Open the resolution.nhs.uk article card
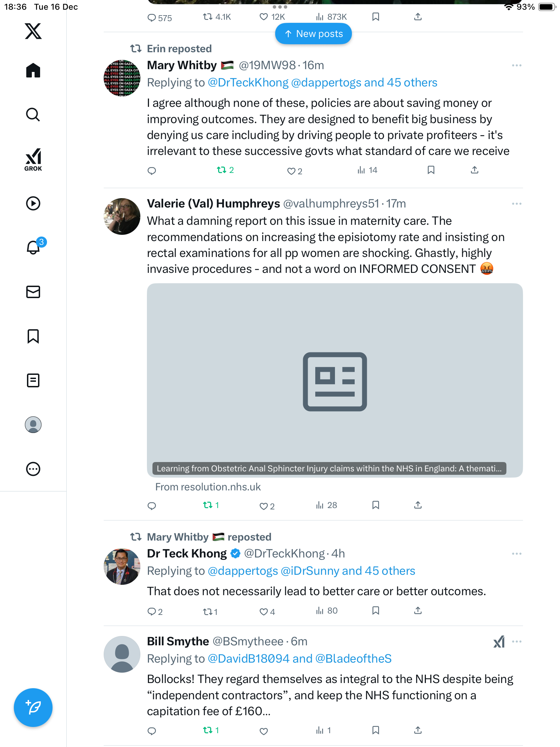The height and width of the screenshot is (747, 560). click(x=335, y=380)
